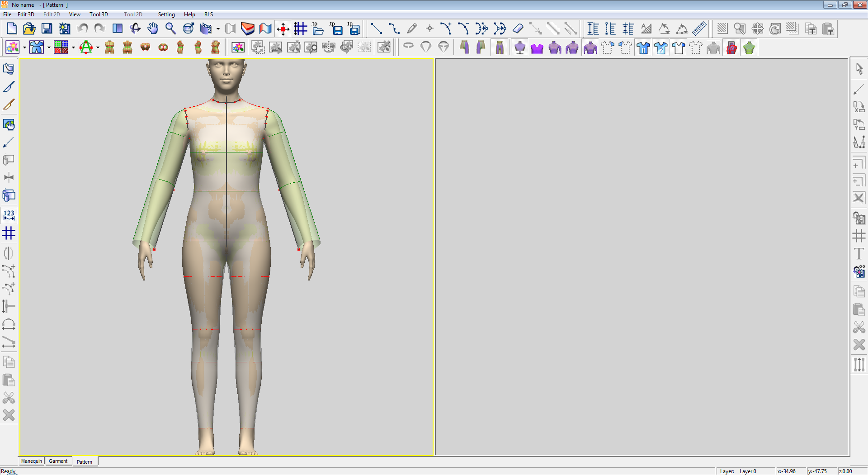Viewport: 868px width, 475px height.
Task: Select the pointer arrow tool on right sidebar
Action: click(x=859, y=69)
